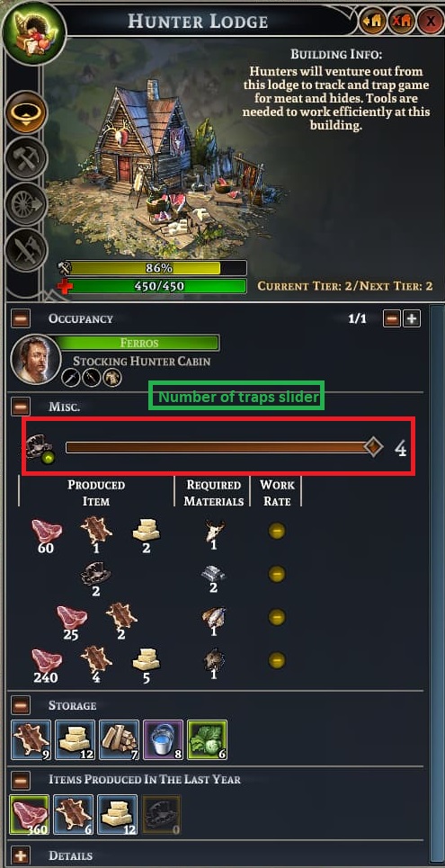Image resolution: width=445 pixels, height=868 pixels.
Task: Open the tools and weapons tab icon
Action: click(x=26, y=249)
